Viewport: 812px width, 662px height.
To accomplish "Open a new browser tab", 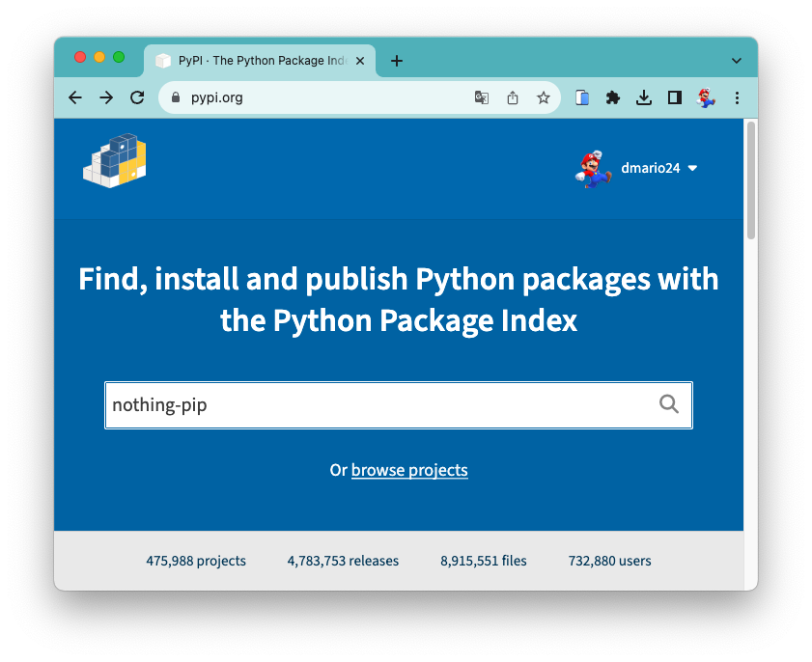I will pyautogui.click(x=396, y=60).
